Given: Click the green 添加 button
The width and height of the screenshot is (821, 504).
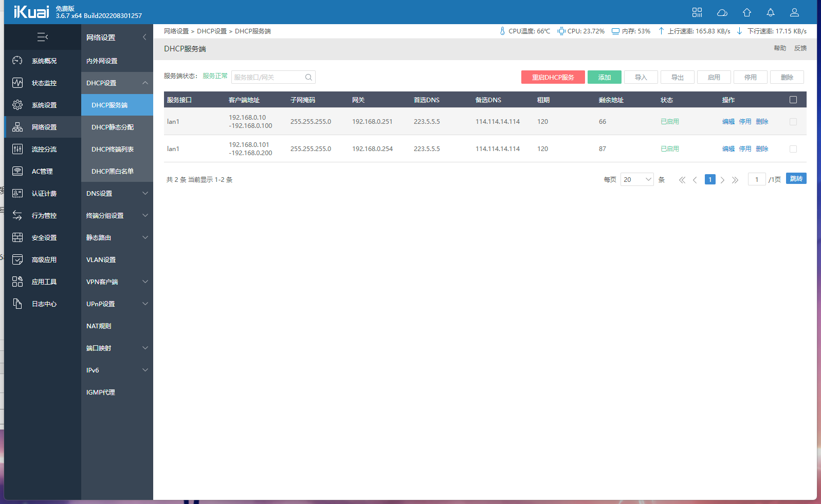Looking at the screenshot, I should click(x=605, y=77).
